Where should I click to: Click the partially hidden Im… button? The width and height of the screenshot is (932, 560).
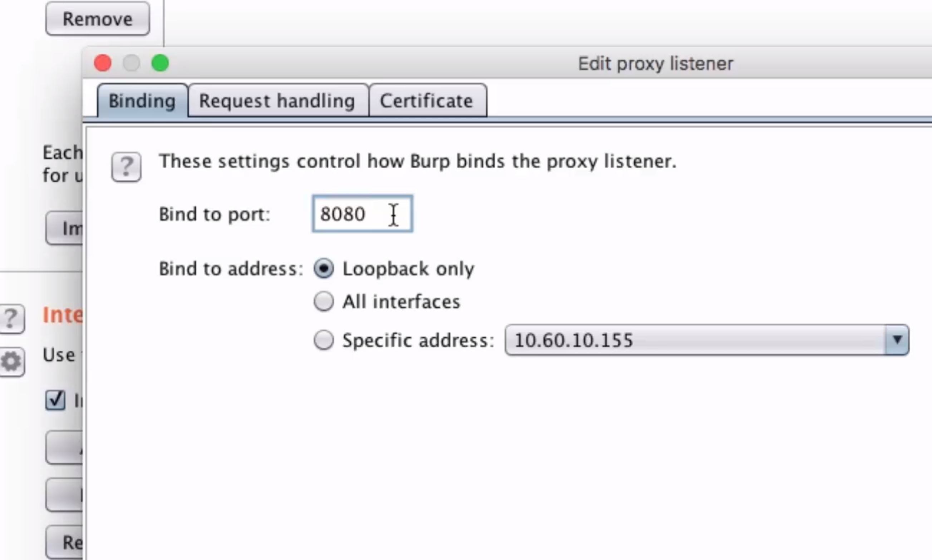[64, 228]
